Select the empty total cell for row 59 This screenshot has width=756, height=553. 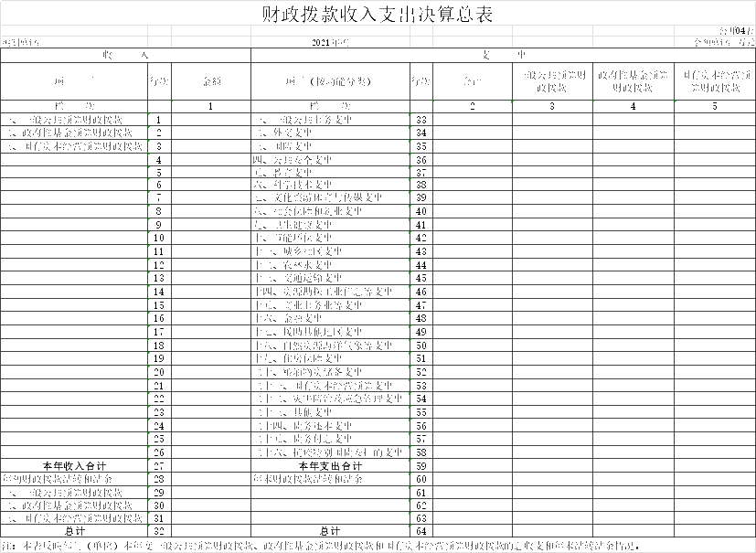[x=473, y=465]
